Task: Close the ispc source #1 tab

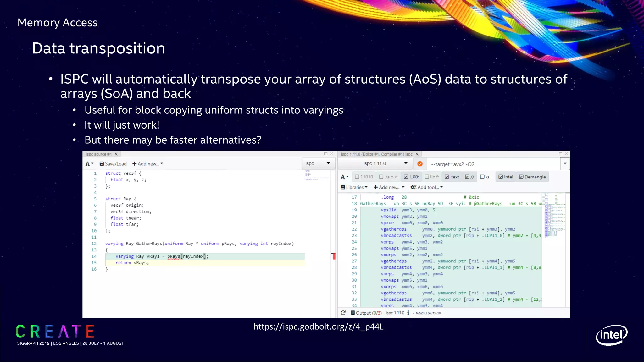Action: point(116,154)
